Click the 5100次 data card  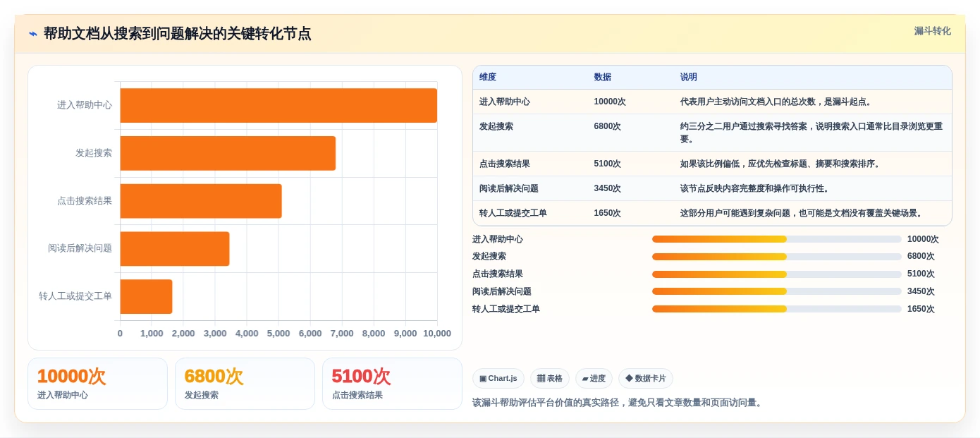point(392,384)
